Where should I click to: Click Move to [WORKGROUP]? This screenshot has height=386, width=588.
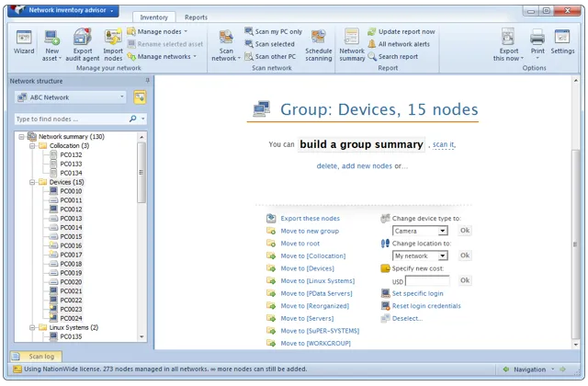[x=316, y=343]
